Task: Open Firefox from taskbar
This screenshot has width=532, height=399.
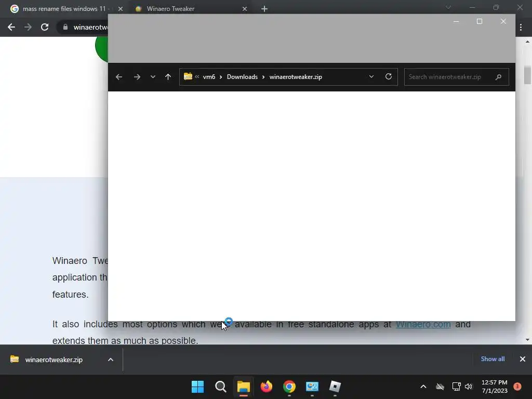Action: coord(267,387)
